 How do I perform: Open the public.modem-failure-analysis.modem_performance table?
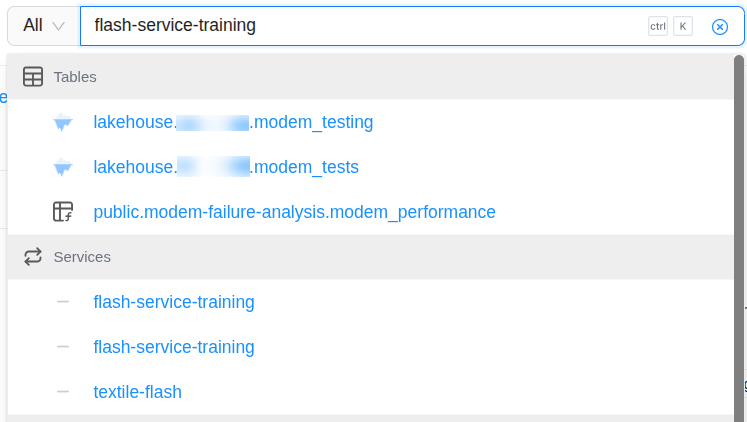[294, 212]
